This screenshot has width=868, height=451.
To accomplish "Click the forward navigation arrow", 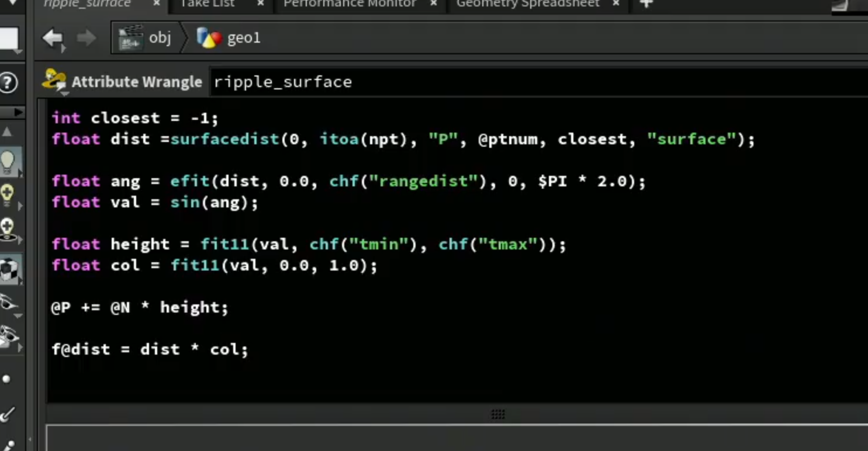I will point(87,39).
